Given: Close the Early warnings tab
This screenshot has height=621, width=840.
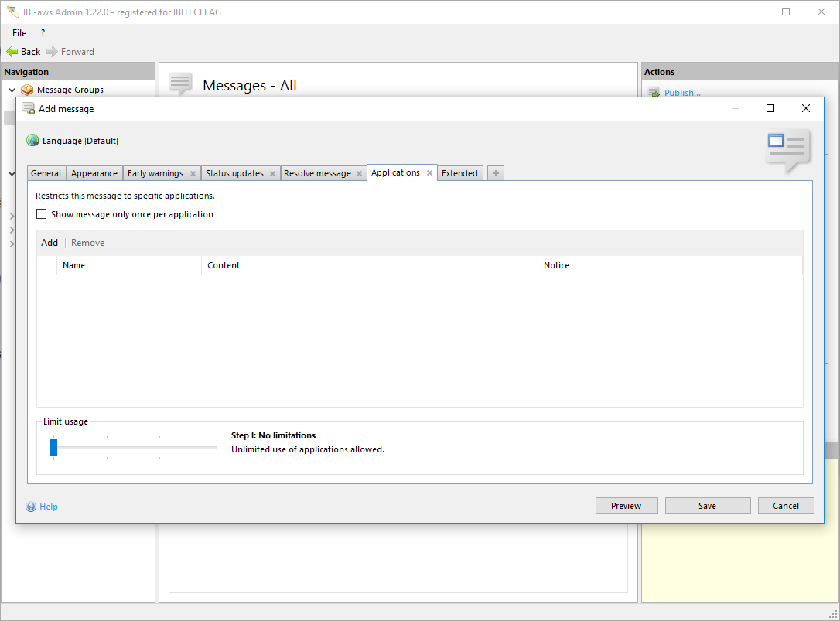Looking at the screenshot, I should point(193,174).
